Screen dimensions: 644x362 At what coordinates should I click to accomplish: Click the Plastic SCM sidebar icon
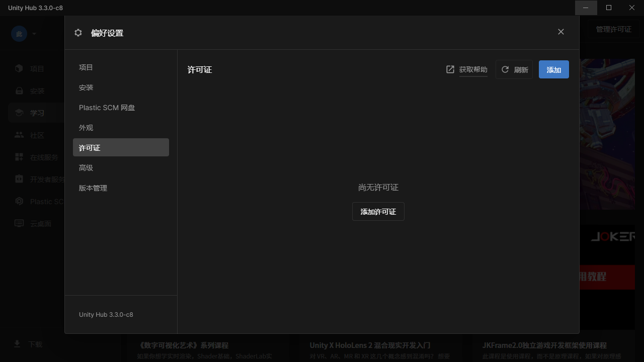[x=19, y=201]
